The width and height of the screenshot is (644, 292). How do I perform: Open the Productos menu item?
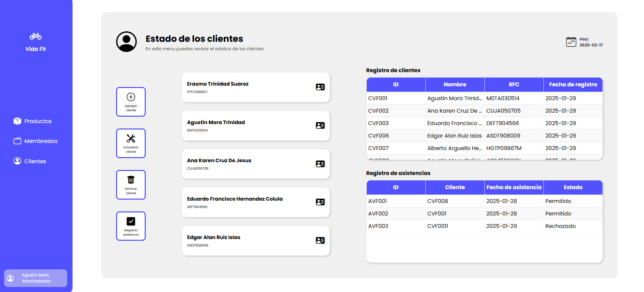tap(33, 121)
